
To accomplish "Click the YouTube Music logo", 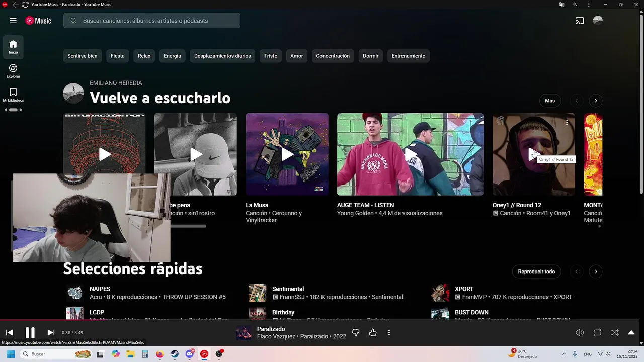I will (38, 21).
